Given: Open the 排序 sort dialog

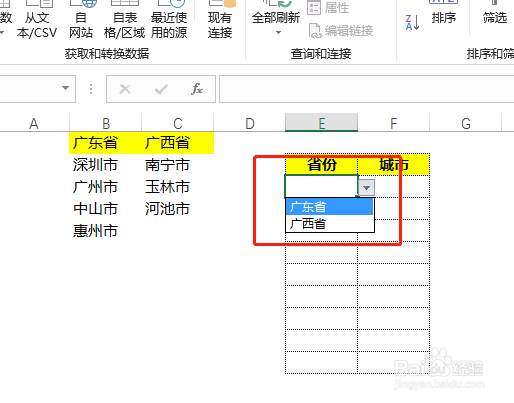Looking at the screenshot, I should coord(444,13).
